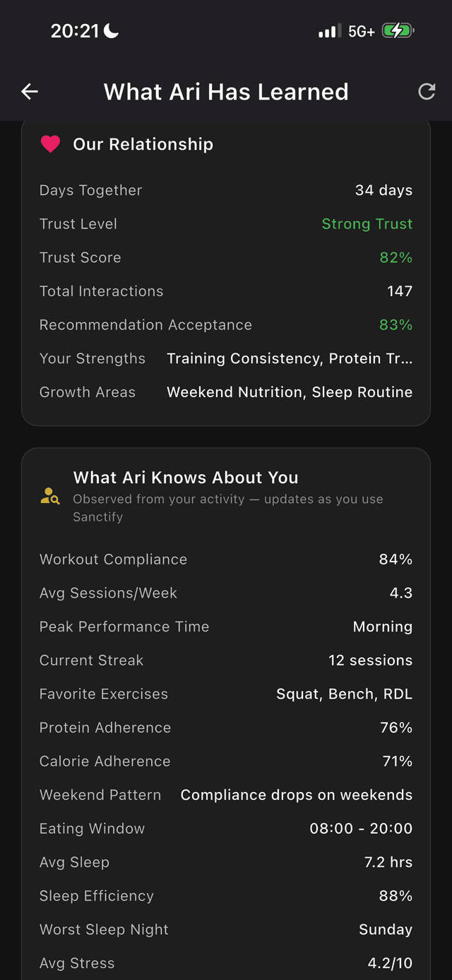Tap the battery charging icon in status bar
Viewport: 452px width, 980px height.
398,31
